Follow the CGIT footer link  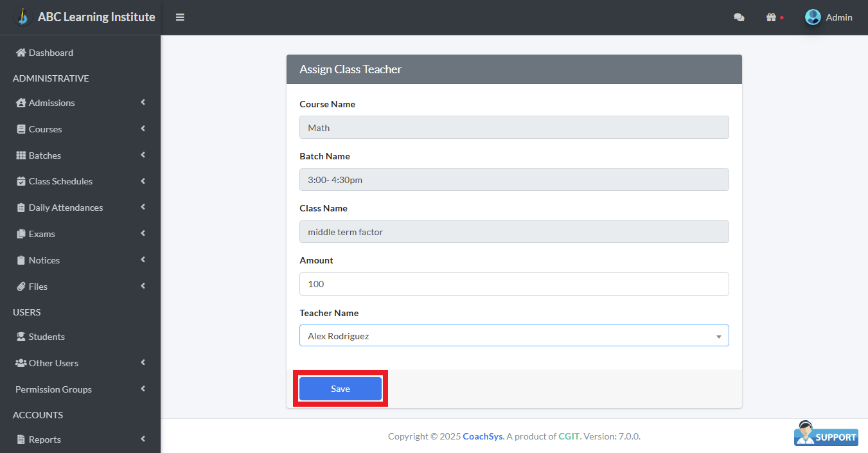(x=569, y=436)
